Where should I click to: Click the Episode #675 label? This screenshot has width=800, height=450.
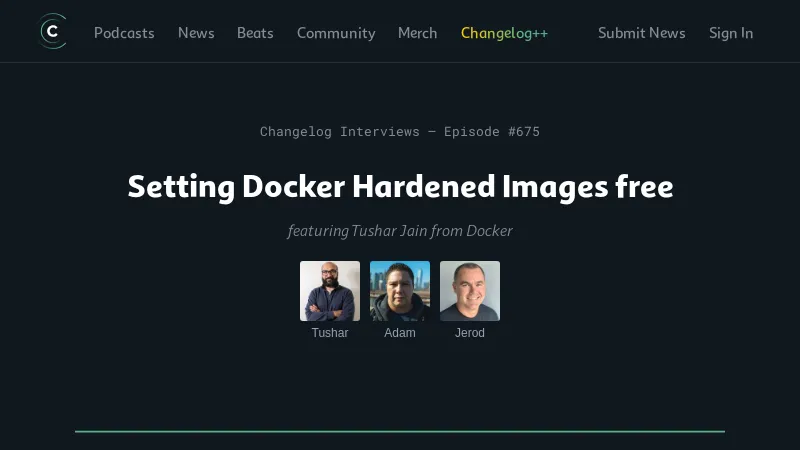point(492,131)
